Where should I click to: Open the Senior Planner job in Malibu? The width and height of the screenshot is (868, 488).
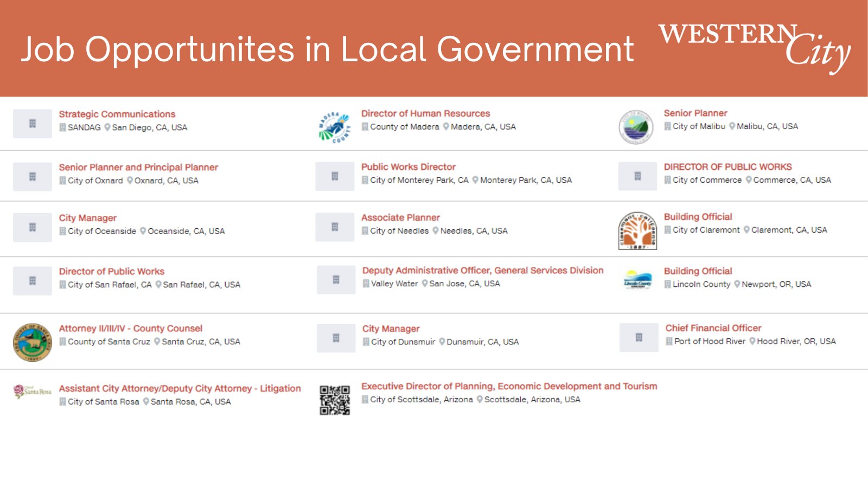coord(695,113)
